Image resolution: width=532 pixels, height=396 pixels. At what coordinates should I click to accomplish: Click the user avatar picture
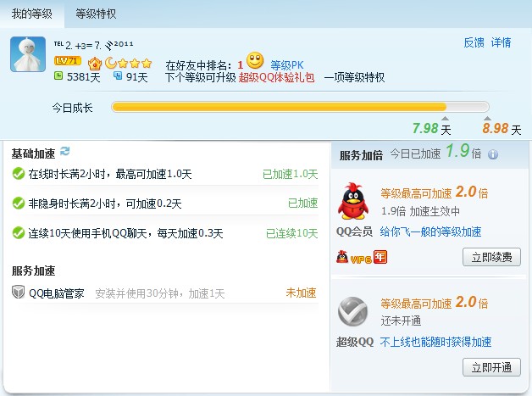pyautogui.click(x=28, y=54)
